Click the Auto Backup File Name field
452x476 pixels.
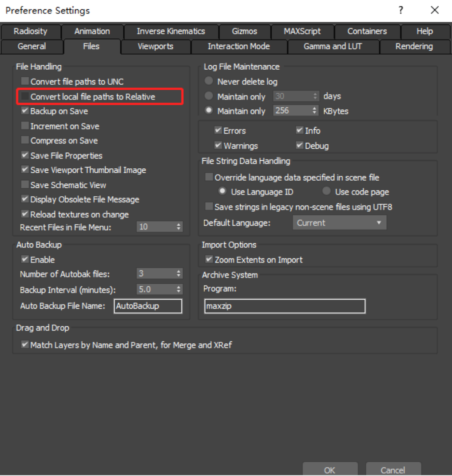(x=148, y=305)
